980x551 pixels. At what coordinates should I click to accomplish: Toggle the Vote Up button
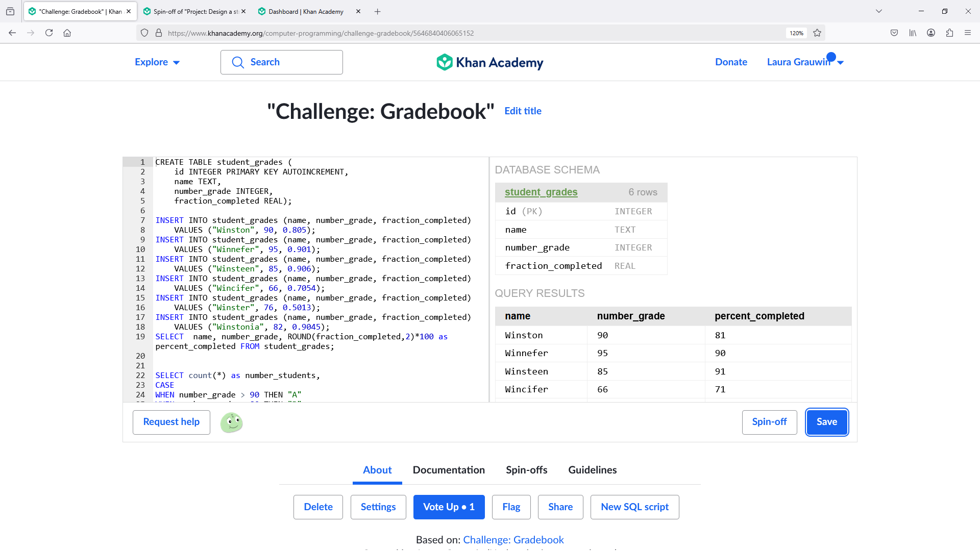(x=449, y=507)
